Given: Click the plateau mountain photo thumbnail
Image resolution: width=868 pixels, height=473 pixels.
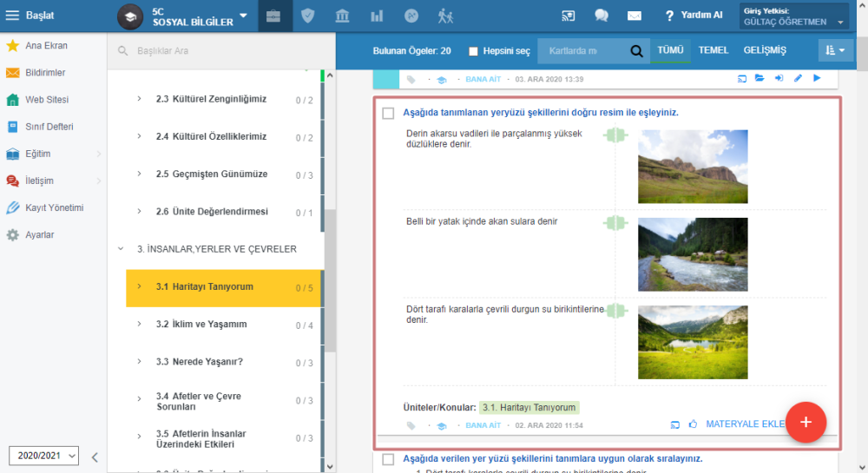Looking at the screenshot, I should pos(693,167).
